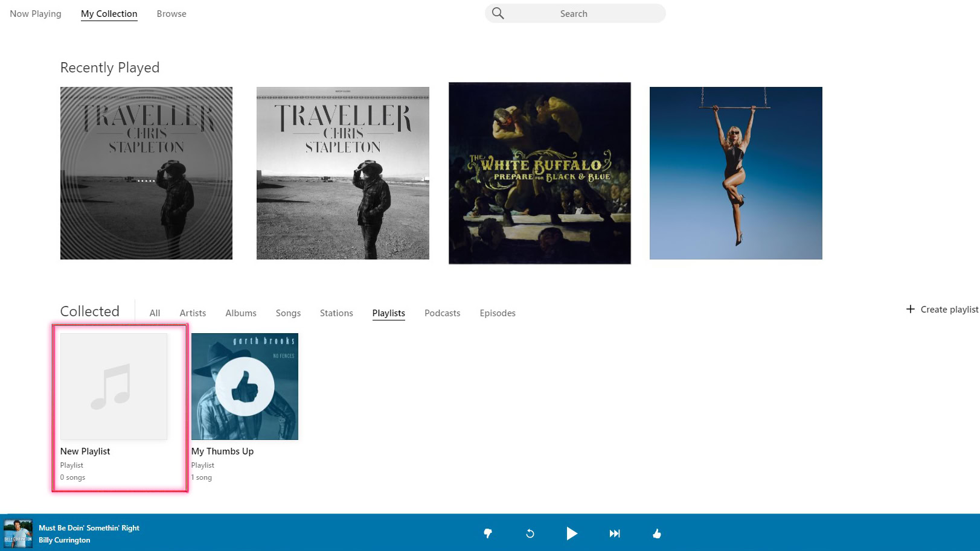
Task: Show the Albums filter in Collected
Action: [x=241, y=313]
